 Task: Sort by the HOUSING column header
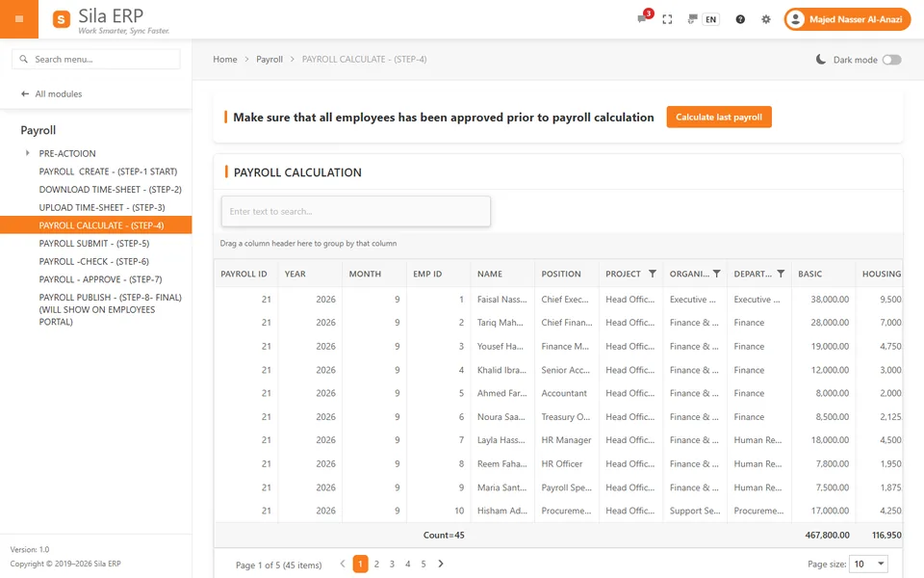pos(879,274)
